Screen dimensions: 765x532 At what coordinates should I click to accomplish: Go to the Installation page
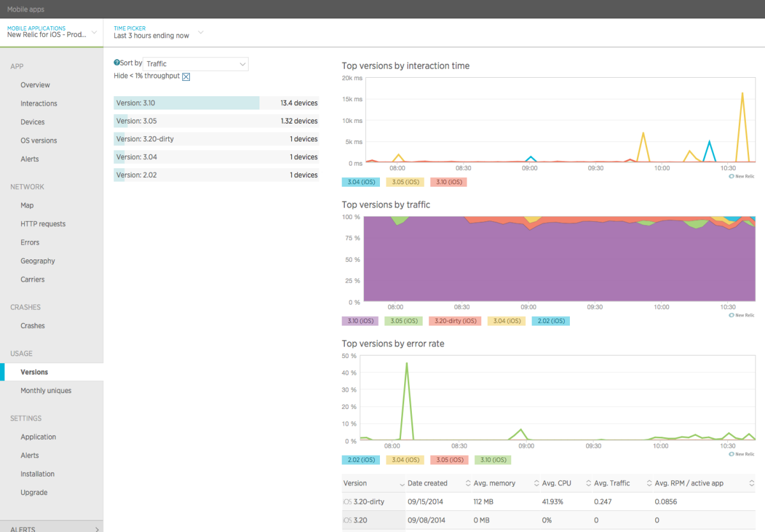tap(38, 474)
